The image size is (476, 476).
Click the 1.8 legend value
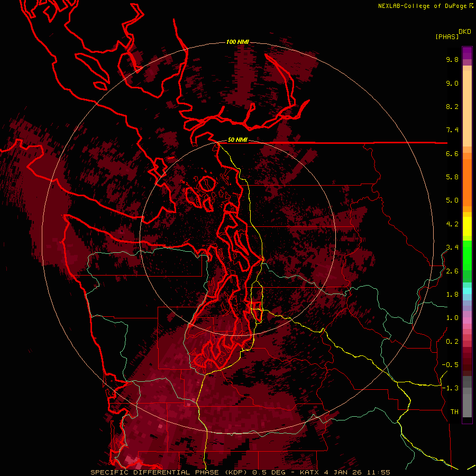[452, 295]
